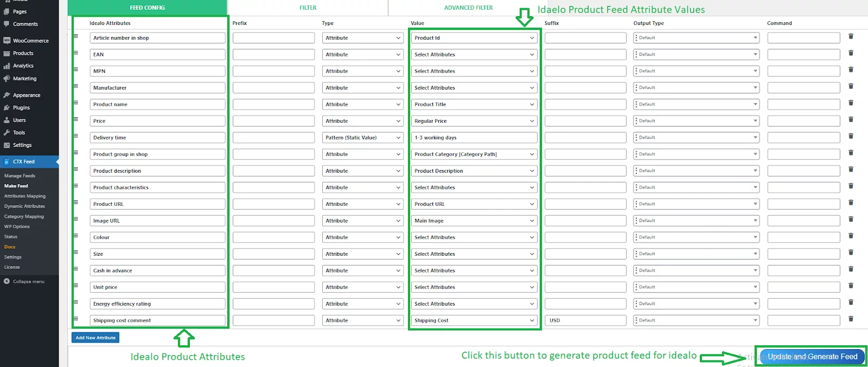Remove the Product characteristics row via trash icon

(851, 186)
